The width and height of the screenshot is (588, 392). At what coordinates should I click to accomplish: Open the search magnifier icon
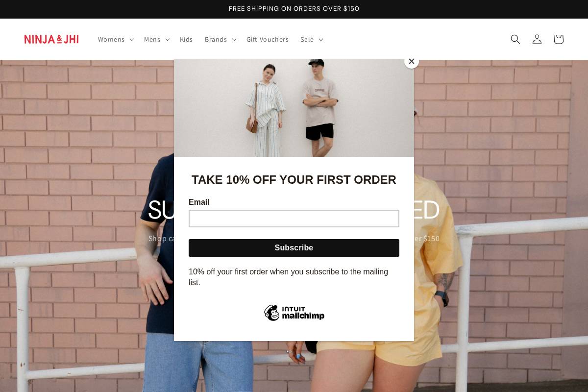pyautogui.click(x=515, y=39)
